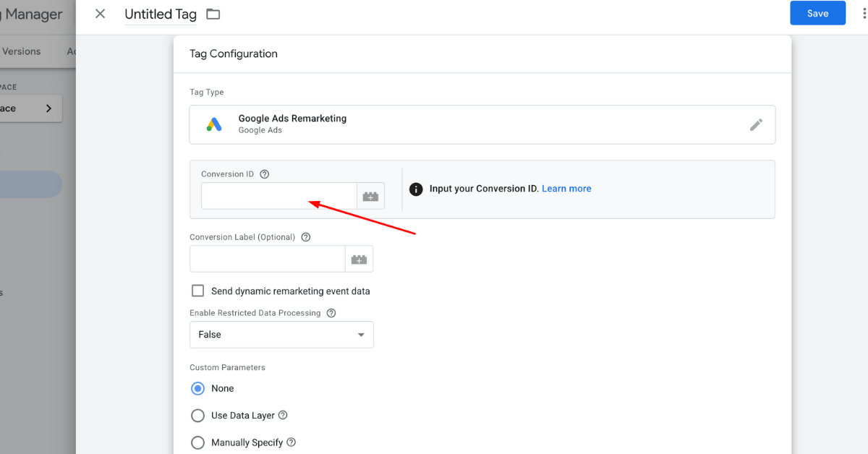Image resolution: width=868 pixels, height=454 pixels.
Task: Expand the workspace selector chevron
Action: click(48, 108)
